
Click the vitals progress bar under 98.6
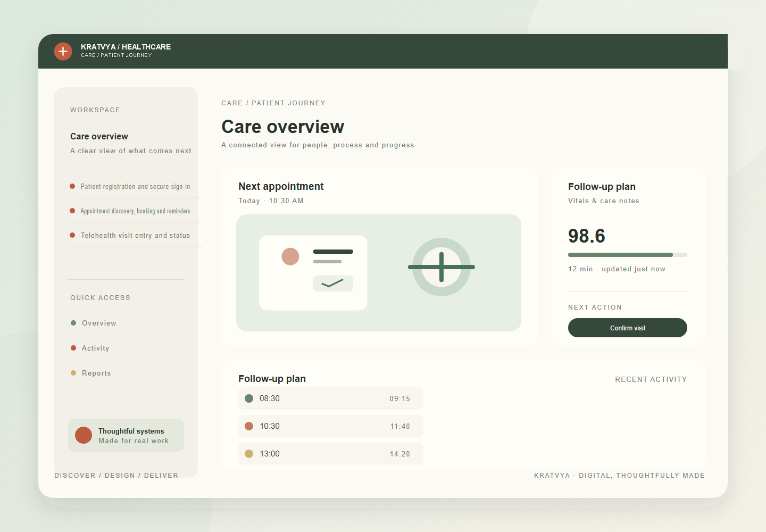pos(628,255)
